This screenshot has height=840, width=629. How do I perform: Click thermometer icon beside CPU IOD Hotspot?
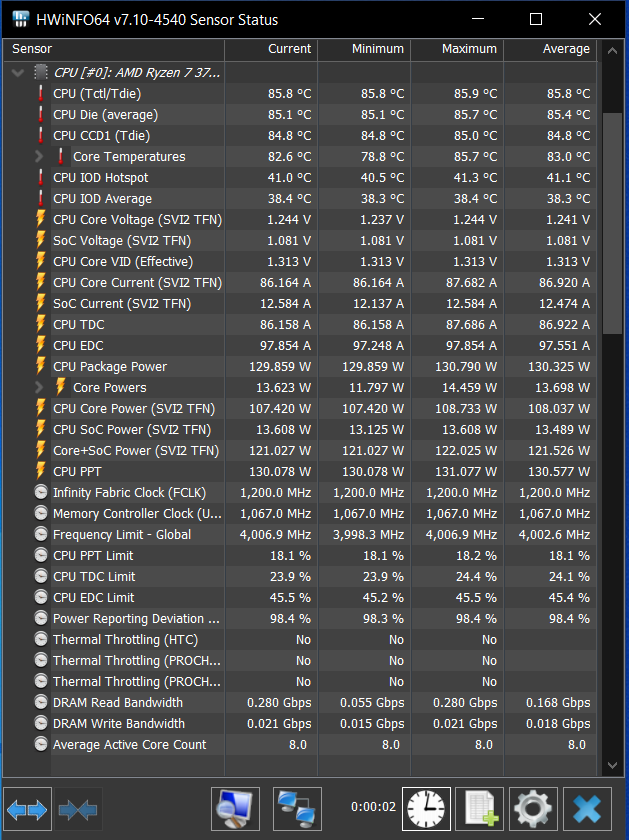pos(41,177)
